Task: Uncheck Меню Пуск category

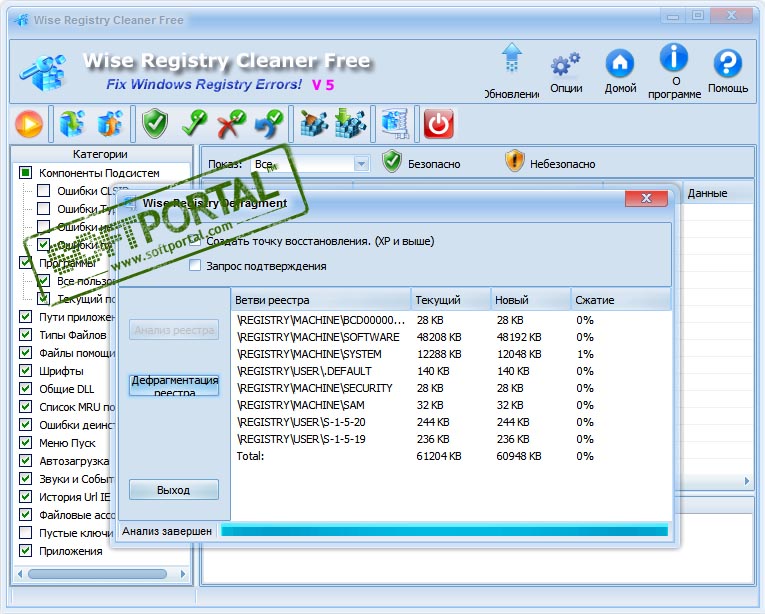Action: 25,443
